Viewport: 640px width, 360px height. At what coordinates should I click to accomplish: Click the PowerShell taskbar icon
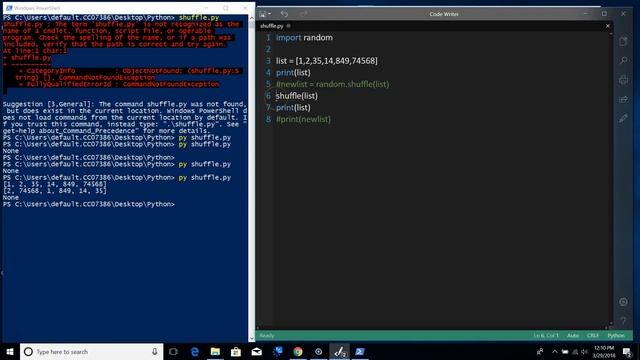[360, 351]
